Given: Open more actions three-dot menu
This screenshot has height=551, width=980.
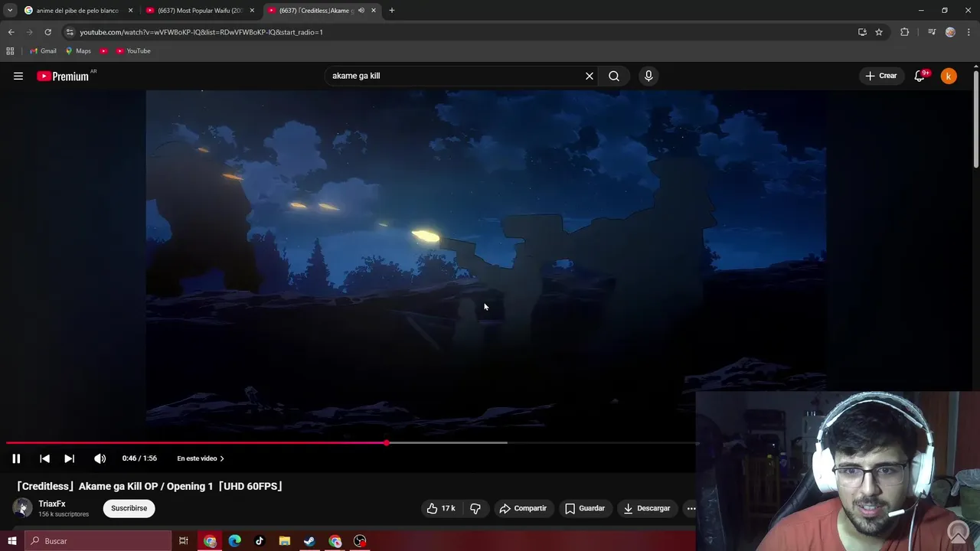Looking at the screenshot, I should [691, 508].
